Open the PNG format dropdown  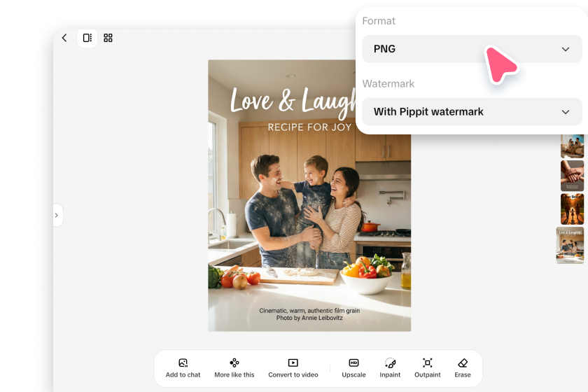(472, 49)
